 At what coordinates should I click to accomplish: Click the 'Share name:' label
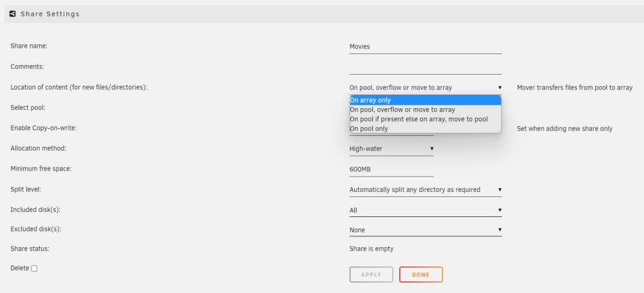click(x=29, y=46)
